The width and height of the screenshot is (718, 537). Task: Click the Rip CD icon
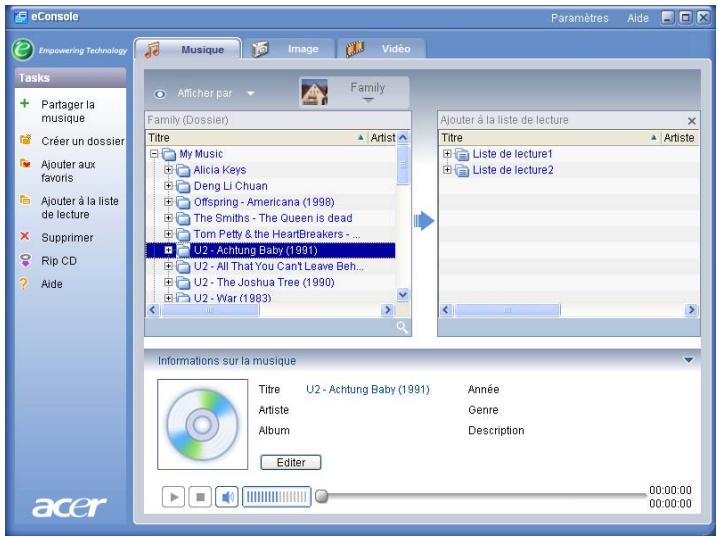pyautogui.click(x=26, y=260)
